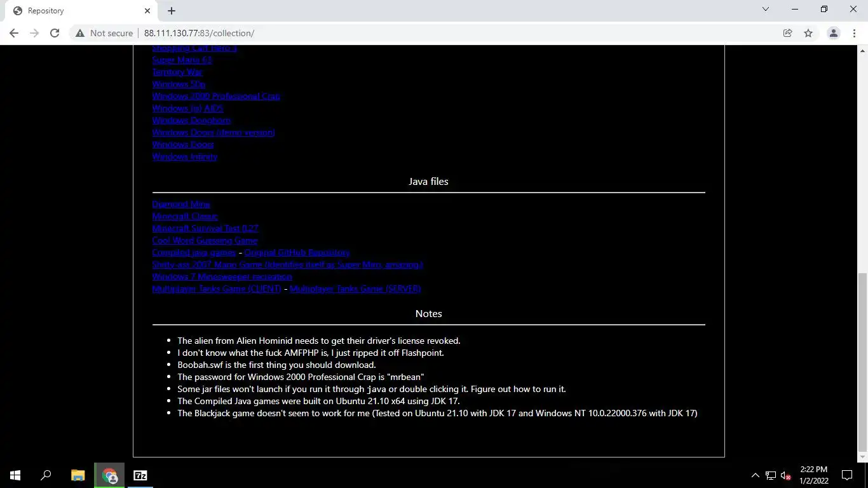Click the note about Alien Hominid
The width and height of the screenshot is (868, 488).
319,341
